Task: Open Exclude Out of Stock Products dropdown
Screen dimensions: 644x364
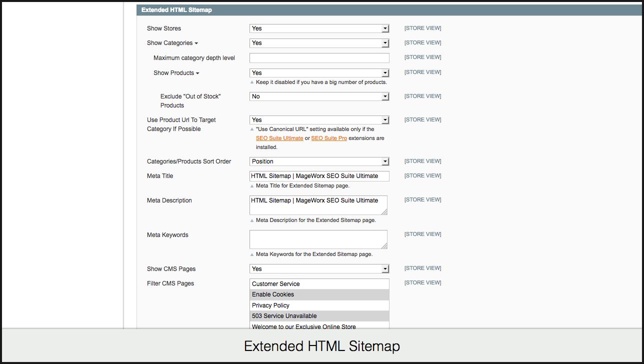Action: coord(319,96)
